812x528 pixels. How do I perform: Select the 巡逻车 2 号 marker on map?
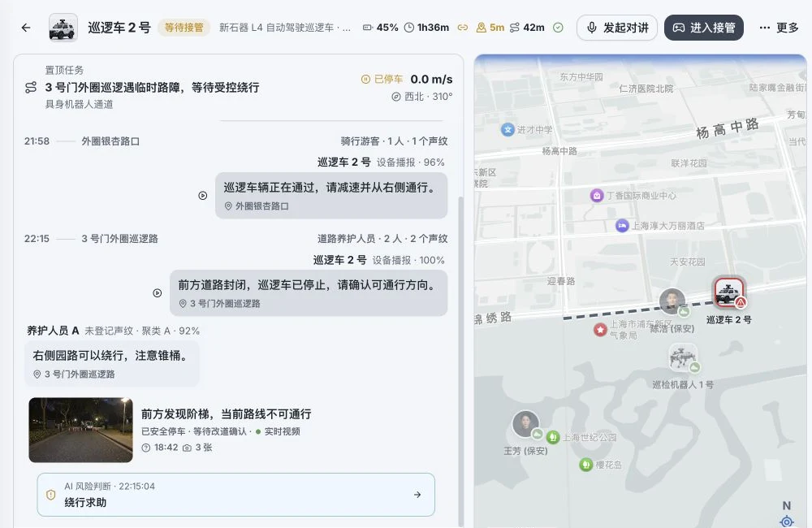click(729, 292)
